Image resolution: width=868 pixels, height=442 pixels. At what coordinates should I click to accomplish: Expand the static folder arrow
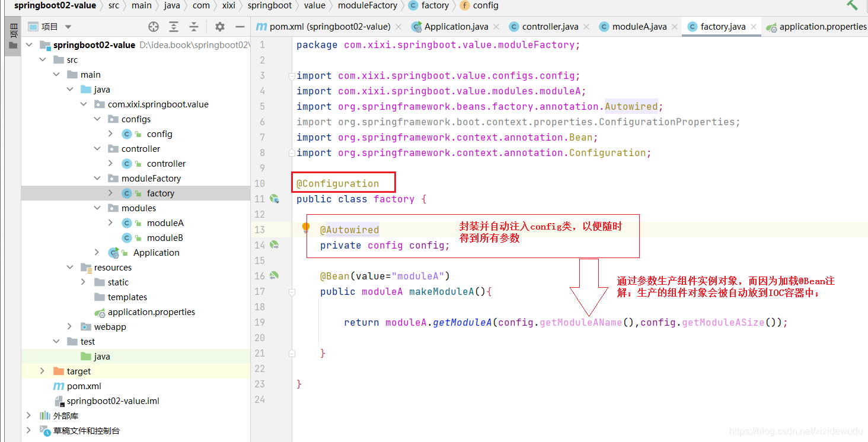point(84,282)
